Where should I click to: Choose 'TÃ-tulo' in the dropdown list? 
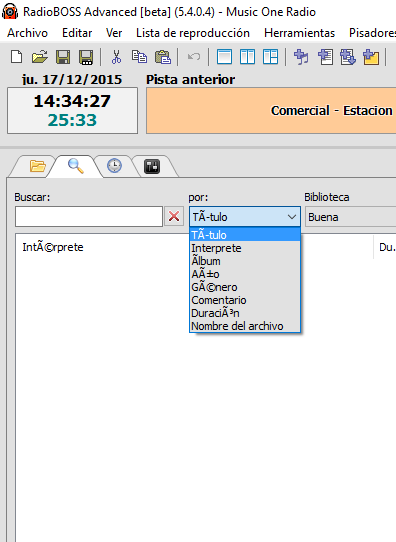pyautogui.click(x=245, y=235)
